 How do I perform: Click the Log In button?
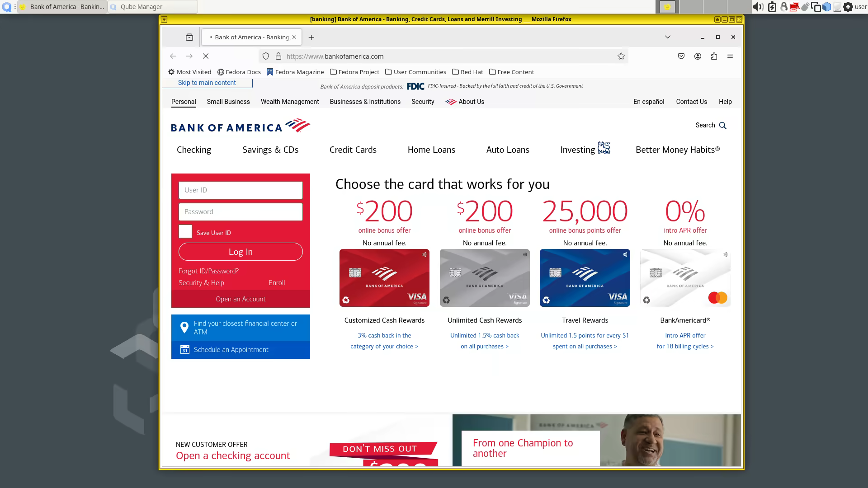click(241, 252)
